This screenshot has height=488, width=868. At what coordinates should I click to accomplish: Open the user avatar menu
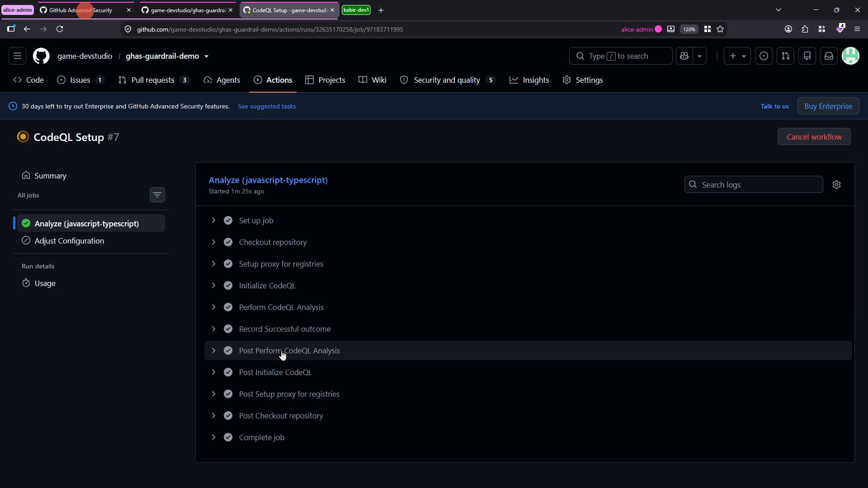[x=850, y=56]
